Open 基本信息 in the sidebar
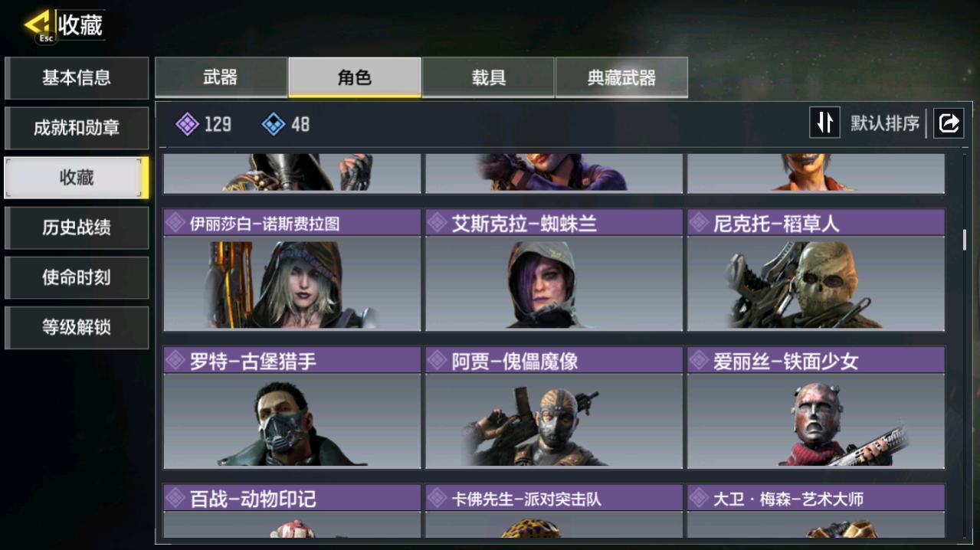 (x=77, y=77)
